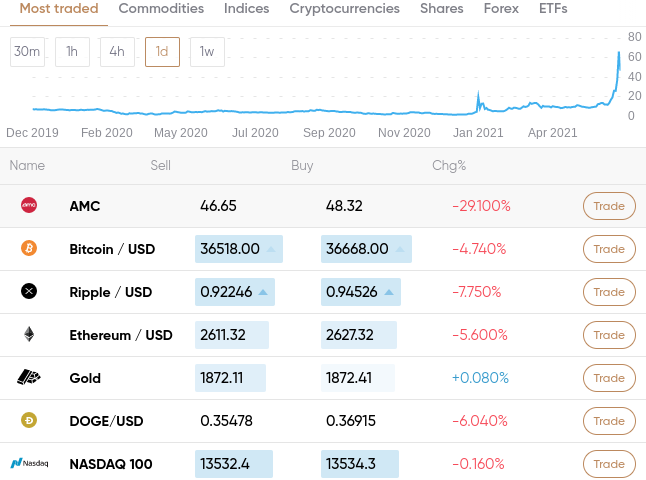Click the Sell column header
The image size is (646, 480).
point(160,165)
